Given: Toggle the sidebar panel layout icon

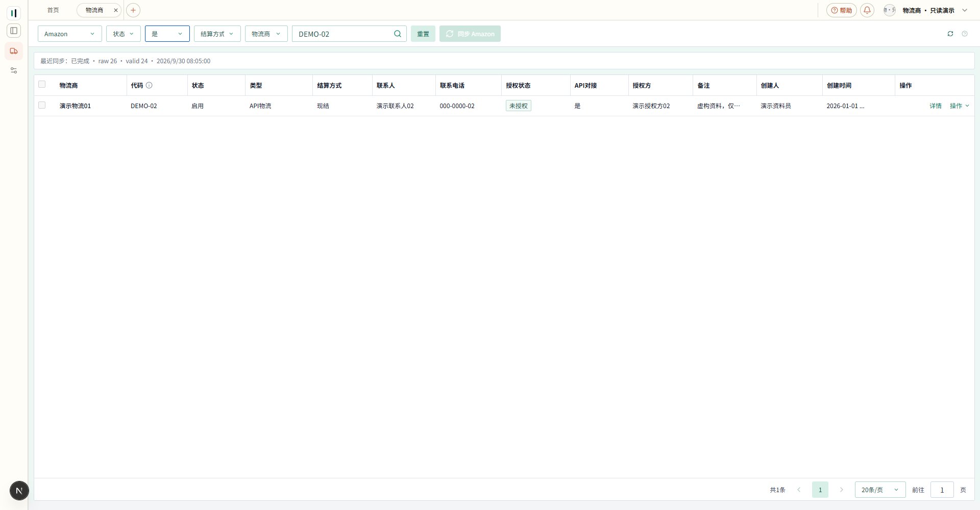Looking at the screenshot, I should click(x=14, y=31).
